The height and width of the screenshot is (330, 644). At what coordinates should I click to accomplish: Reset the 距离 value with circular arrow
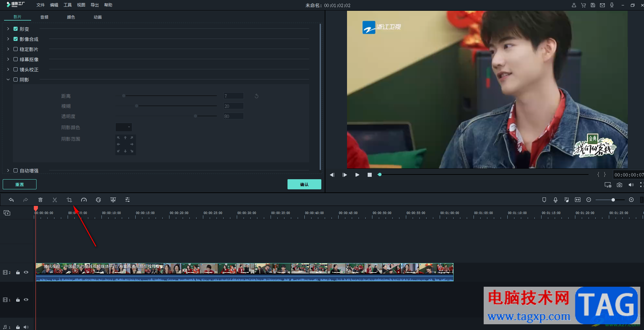tap(257, 96)
